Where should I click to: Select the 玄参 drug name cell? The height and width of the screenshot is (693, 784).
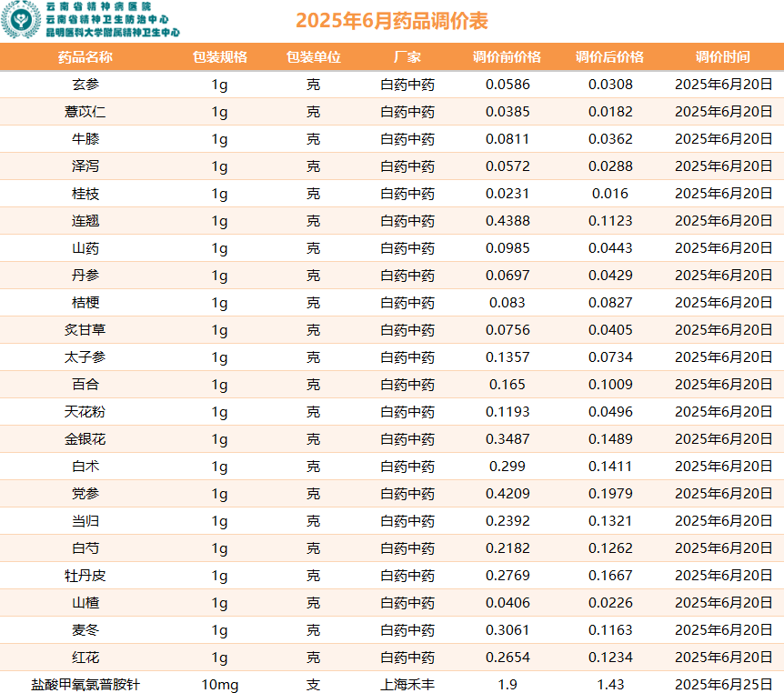[x=85, y=85]
